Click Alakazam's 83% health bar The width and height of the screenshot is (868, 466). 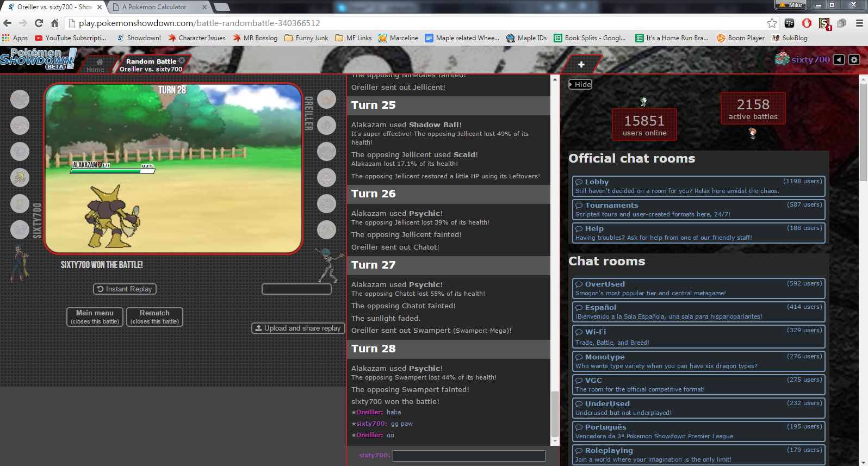[x=113, y=171]
